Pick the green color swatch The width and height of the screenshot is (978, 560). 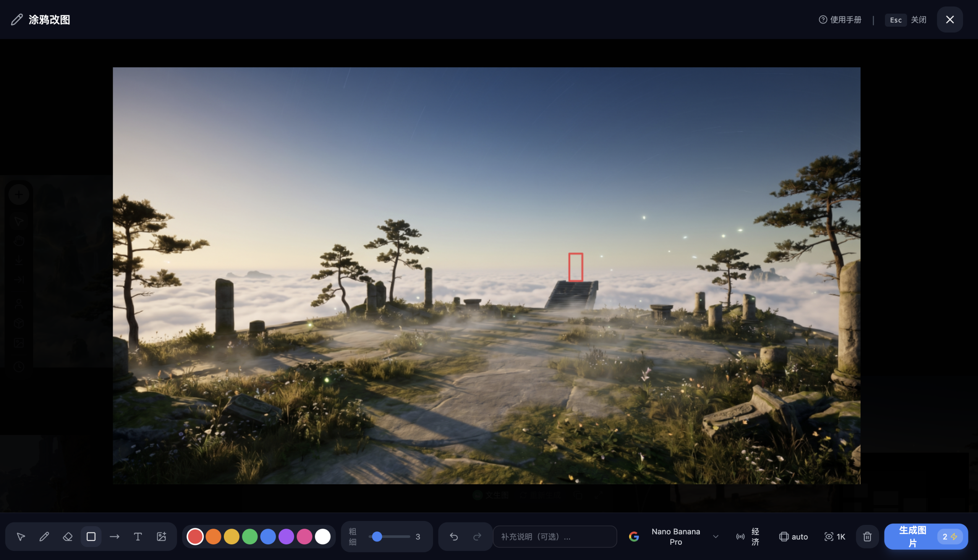[250, 537]
